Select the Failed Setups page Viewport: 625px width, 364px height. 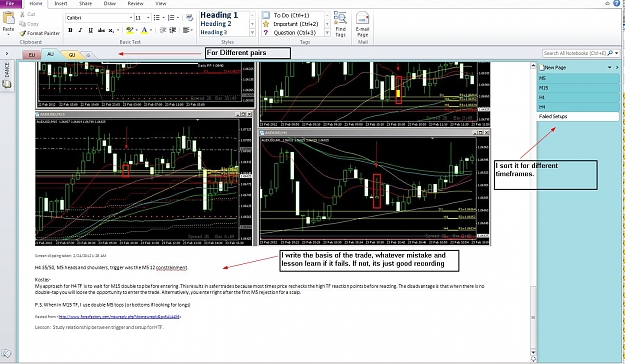click(x=578, y=116)
